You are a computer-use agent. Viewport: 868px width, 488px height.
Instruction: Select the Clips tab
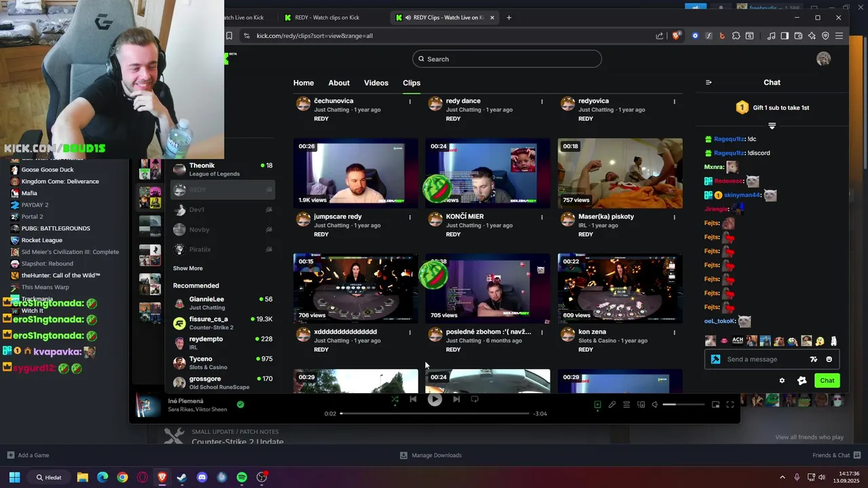[x=412, y=83]
